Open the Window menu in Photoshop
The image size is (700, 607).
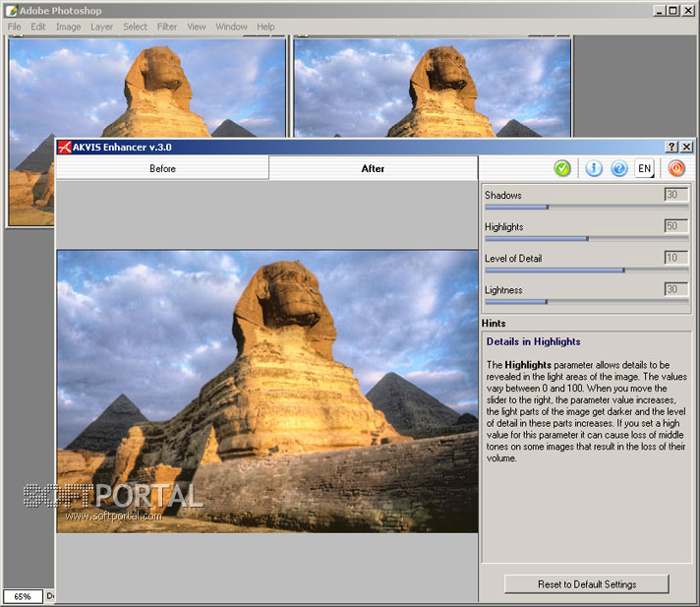(x=231, y=27)
